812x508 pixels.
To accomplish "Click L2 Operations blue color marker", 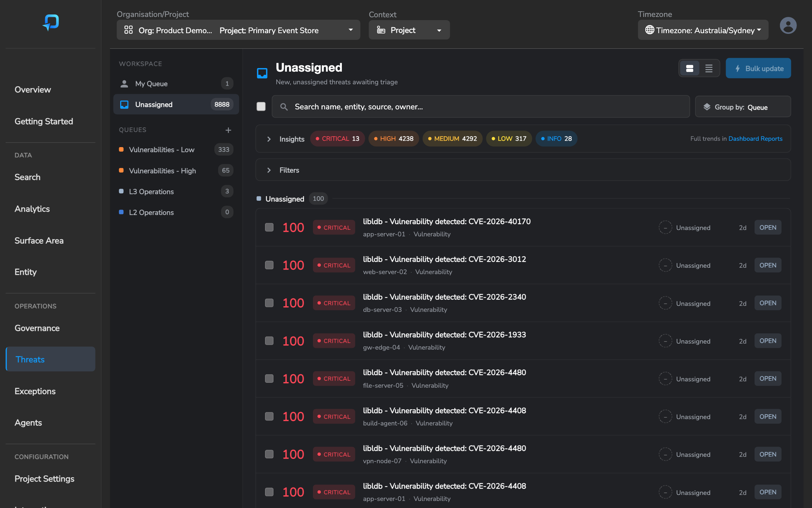I will pyautogui.click(x=121, y=212).
